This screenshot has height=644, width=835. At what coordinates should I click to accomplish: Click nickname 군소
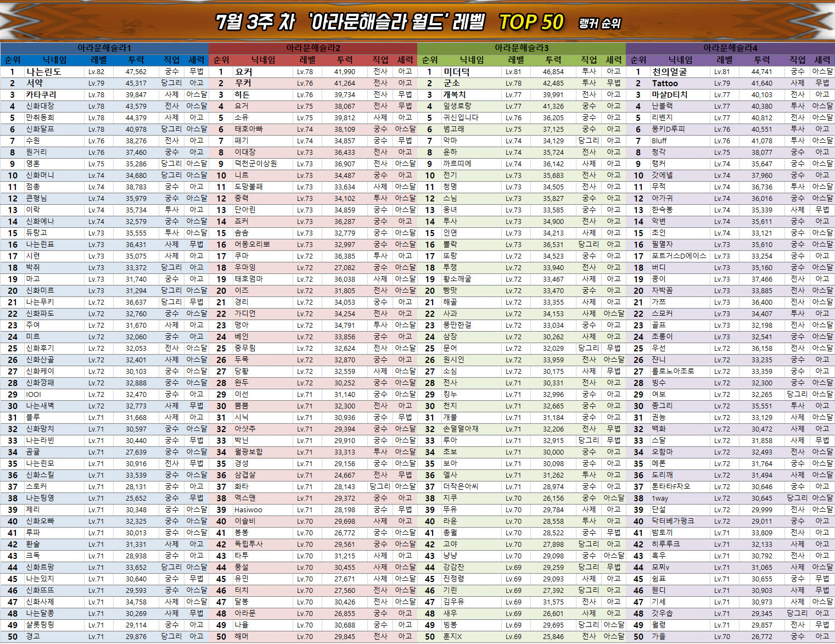tap(452, 83)
